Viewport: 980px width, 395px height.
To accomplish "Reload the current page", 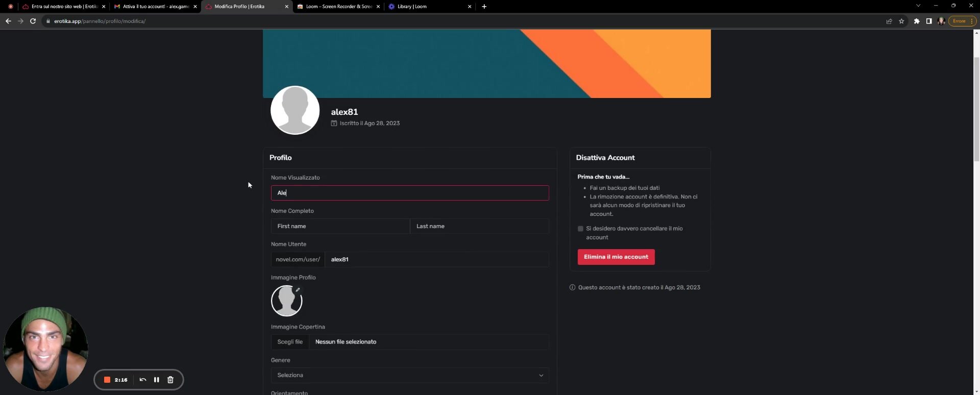I will tap(33, 21).
